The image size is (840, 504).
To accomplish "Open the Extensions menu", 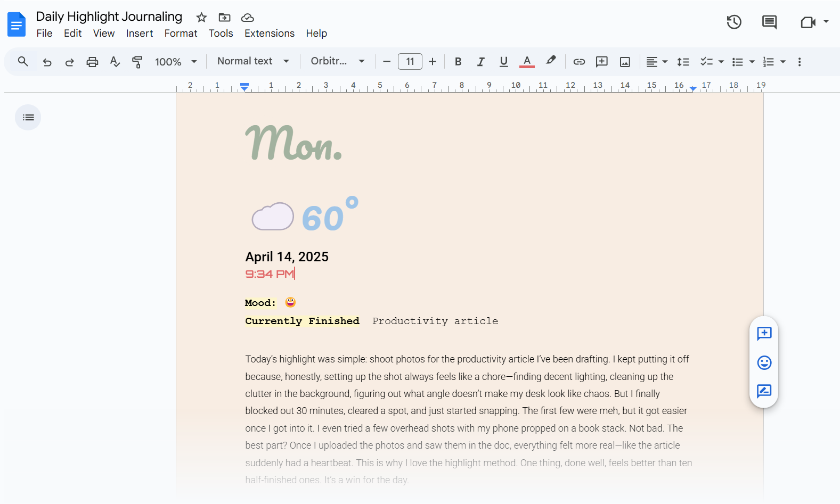I will click(x=269, y=34).
